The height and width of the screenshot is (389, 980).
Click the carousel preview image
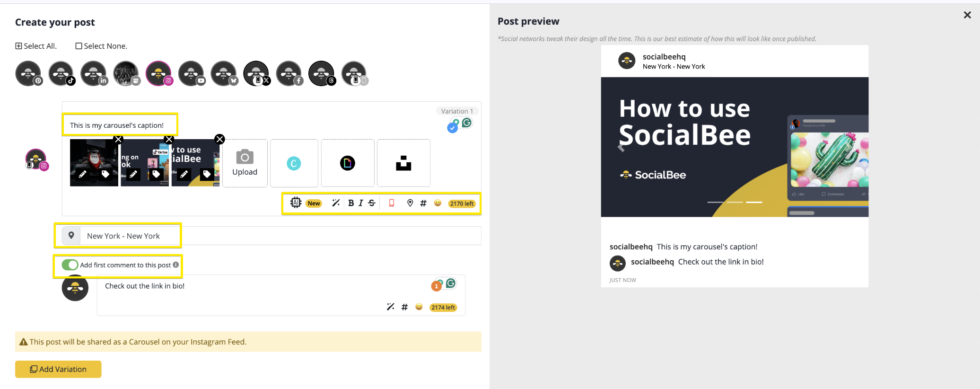(735, 147)
